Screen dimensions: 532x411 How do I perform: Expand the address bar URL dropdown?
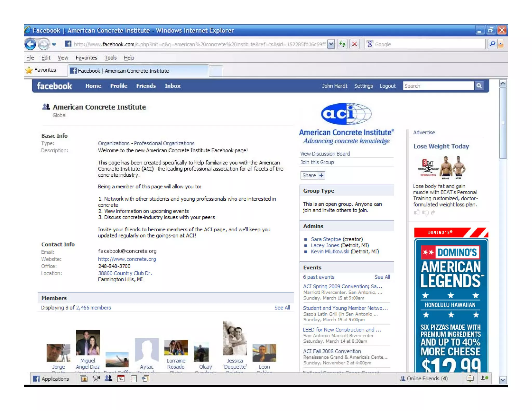pos(331,44)
